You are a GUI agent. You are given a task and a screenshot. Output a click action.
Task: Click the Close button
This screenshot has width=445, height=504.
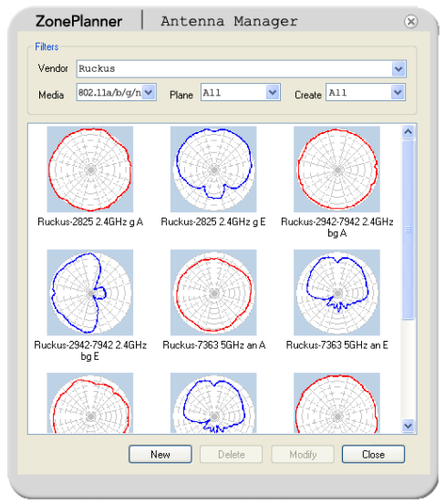click(373, 454)
